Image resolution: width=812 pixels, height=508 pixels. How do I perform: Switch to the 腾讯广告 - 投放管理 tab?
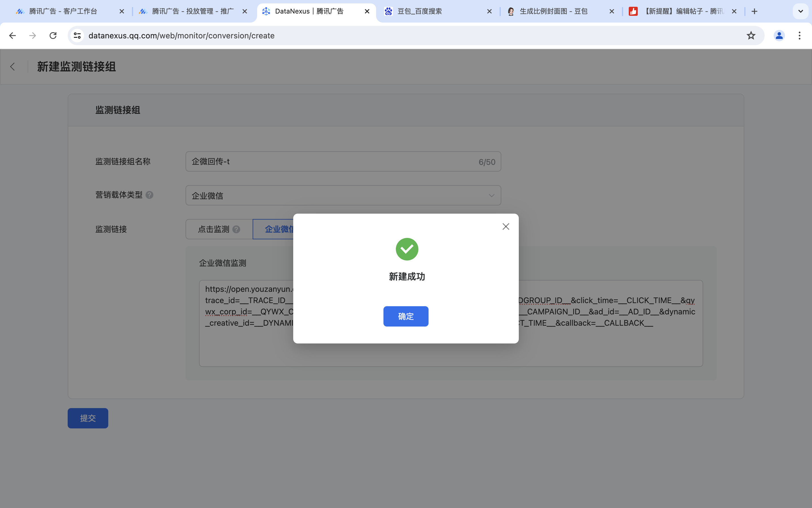[193, 11]
